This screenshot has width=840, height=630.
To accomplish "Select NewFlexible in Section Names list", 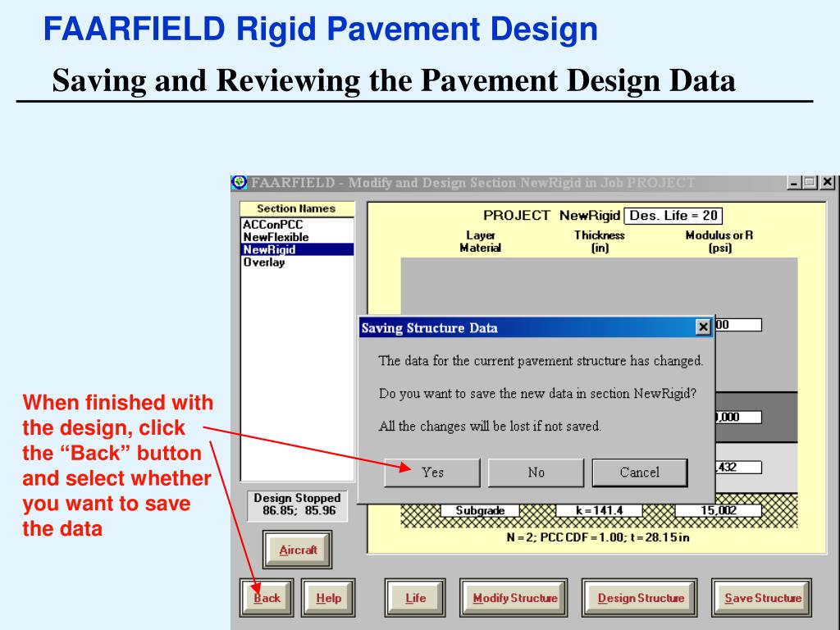I will pos(297,237).
